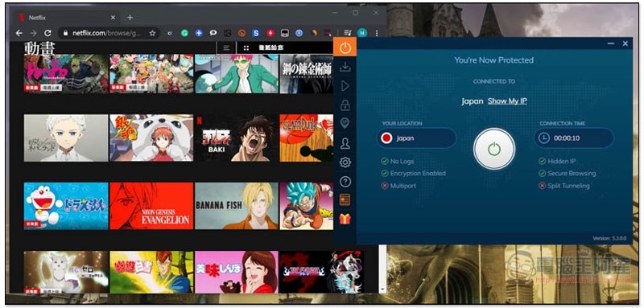
Task: Click the netflix.com address bar
Action: (109, 33)
